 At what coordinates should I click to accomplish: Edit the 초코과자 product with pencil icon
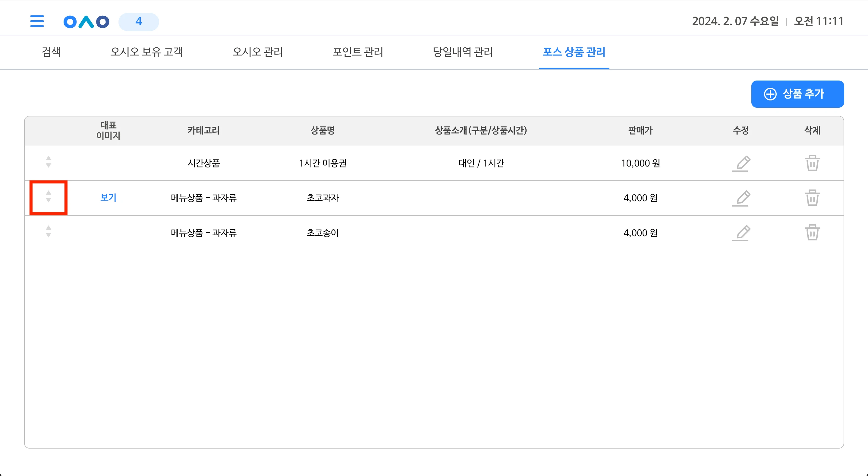741,198
